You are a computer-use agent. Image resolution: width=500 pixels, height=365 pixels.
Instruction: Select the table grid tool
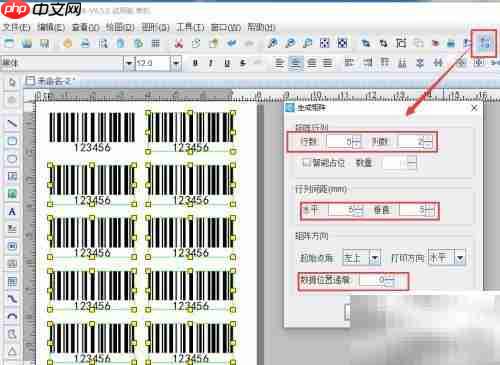click(x=12, y=282)
